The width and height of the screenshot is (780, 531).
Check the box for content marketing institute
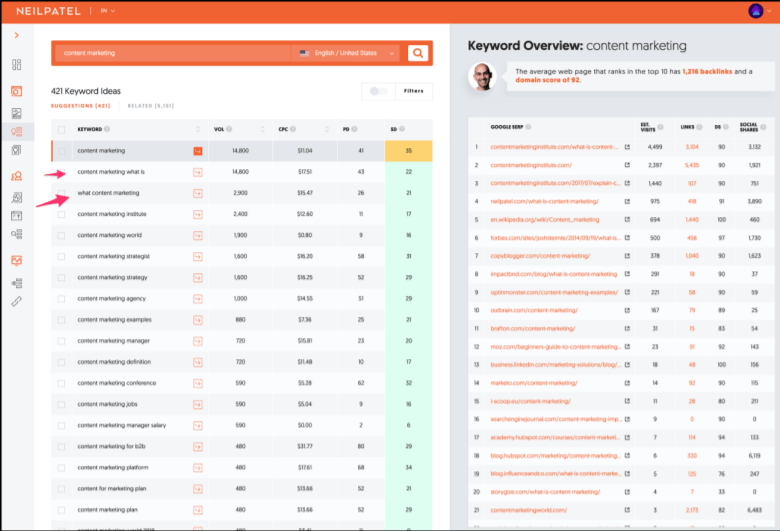click(x=61, y=214)
